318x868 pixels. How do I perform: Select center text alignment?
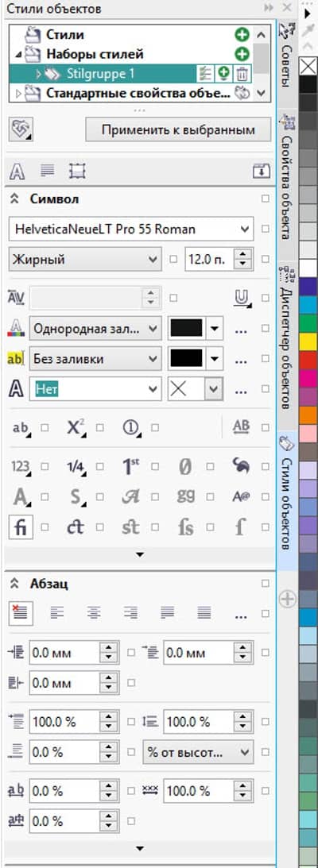coord(94,613)
